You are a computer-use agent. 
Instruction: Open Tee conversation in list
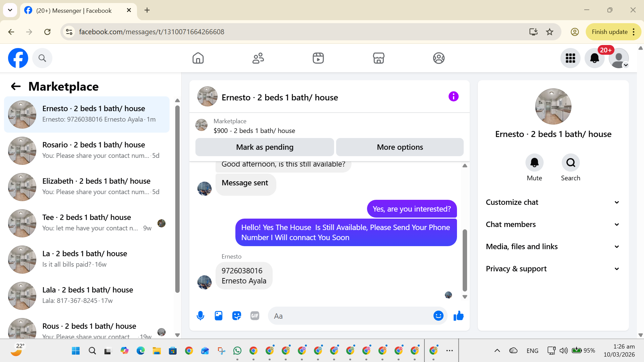[x=87, y=223]
